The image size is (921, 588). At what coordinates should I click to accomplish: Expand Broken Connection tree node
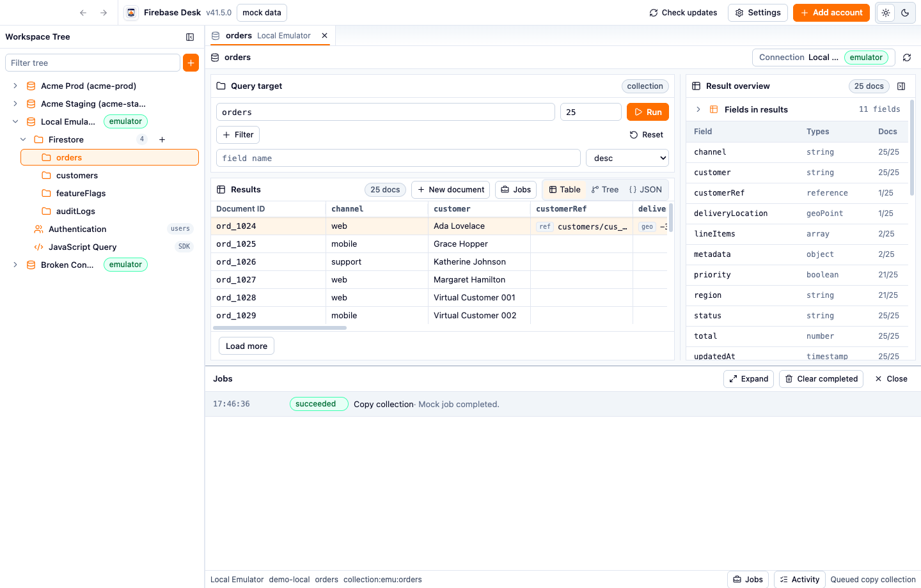click(15, 265)
